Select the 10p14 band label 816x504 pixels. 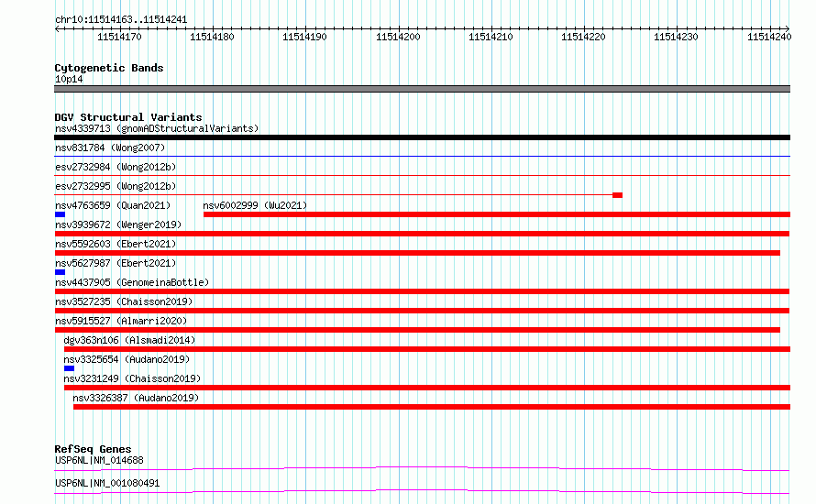pyautogui.click(x=69, y=79)
